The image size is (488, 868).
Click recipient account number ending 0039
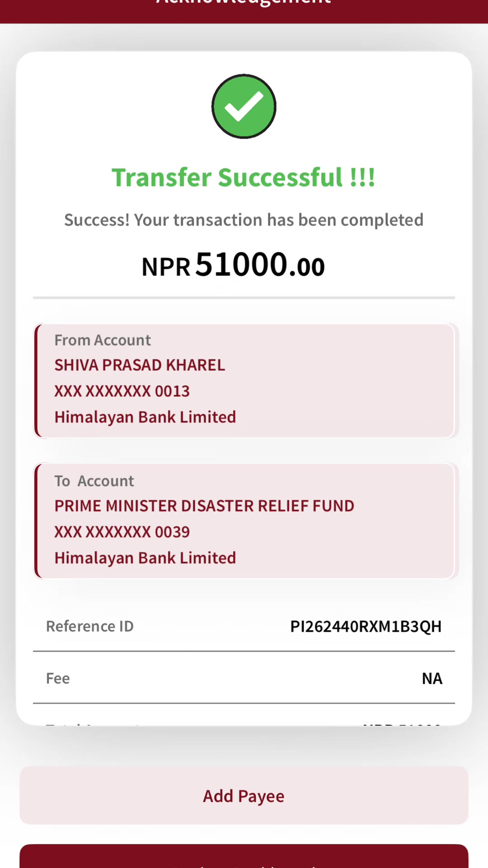coord(122,532)
